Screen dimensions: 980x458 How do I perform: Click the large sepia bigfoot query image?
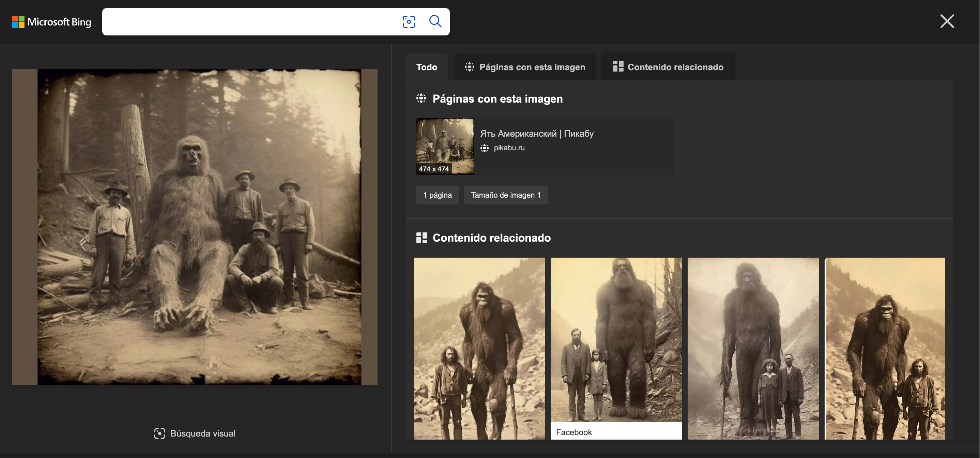pos(195,227)
